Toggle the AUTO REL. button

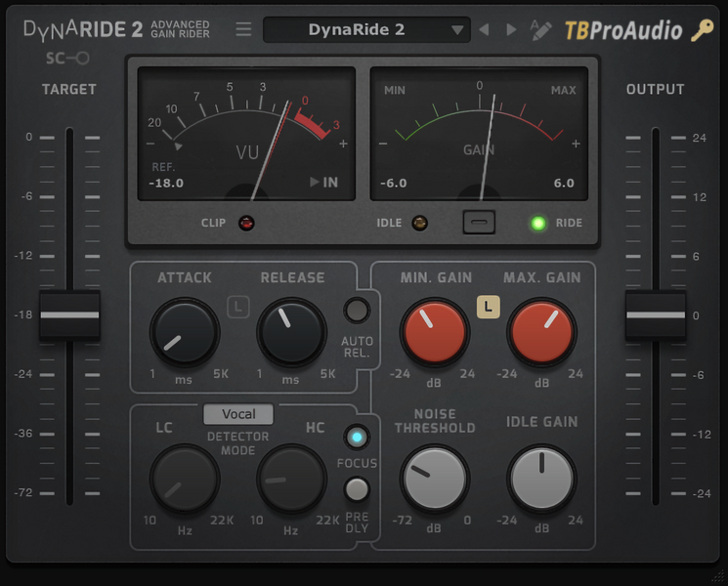coord(358,311)
